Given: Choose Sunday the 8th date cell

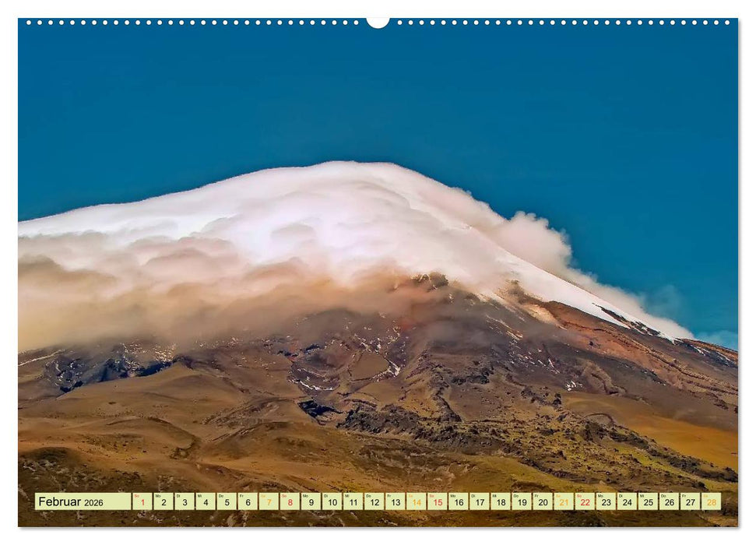Looking at the screenshot, I should tap(290, 501).
